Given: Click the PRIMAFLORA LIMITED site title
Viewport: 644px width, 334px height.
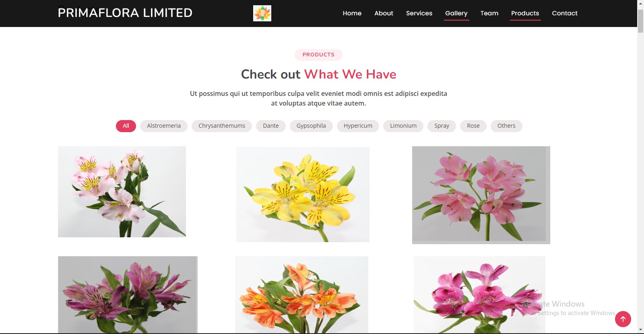Looking at the screenshot, I should pos(125,13).
